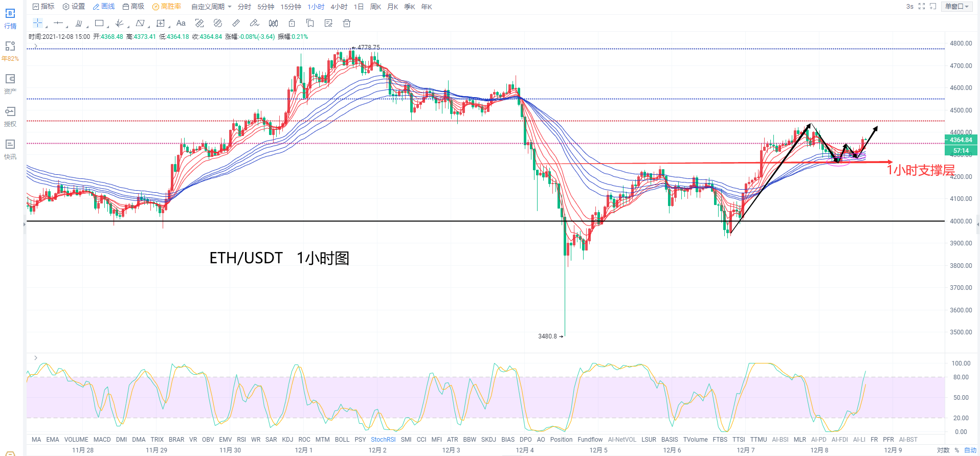Switch to 15分钟 timeframe
Viewport: 980px width, 456px height.
(x=291, y=7)
